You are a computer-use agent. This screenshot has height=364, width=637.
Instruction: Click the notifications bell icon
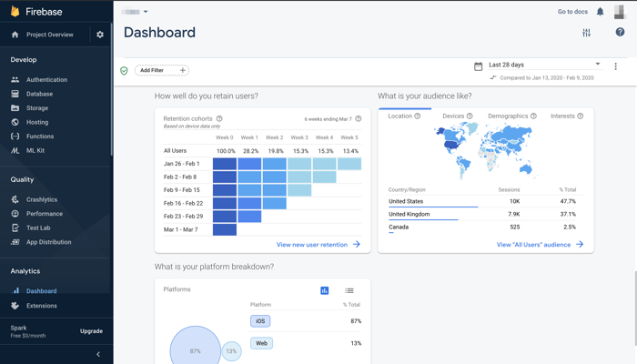pyautogui.click(x=600, y=12)
